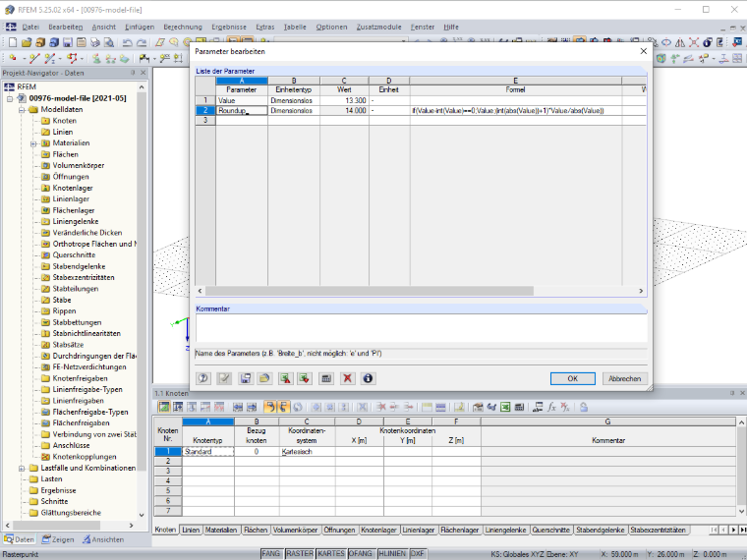Click the Print icon in main toolbar

tap(95, 42)
